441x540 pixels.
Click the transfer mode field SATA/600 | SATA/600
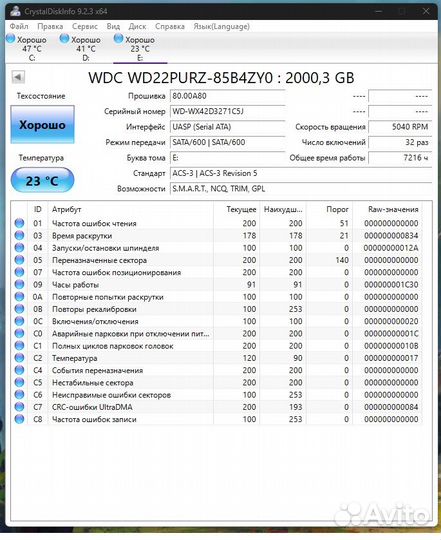tap(228, 142)
